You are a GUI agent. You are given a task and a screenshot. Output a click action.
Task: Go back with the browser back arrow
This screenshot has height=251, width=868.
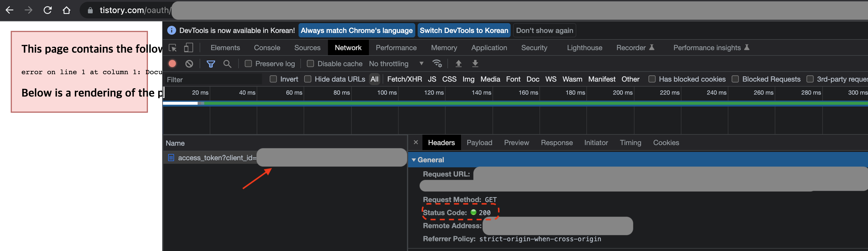[10, 10]
